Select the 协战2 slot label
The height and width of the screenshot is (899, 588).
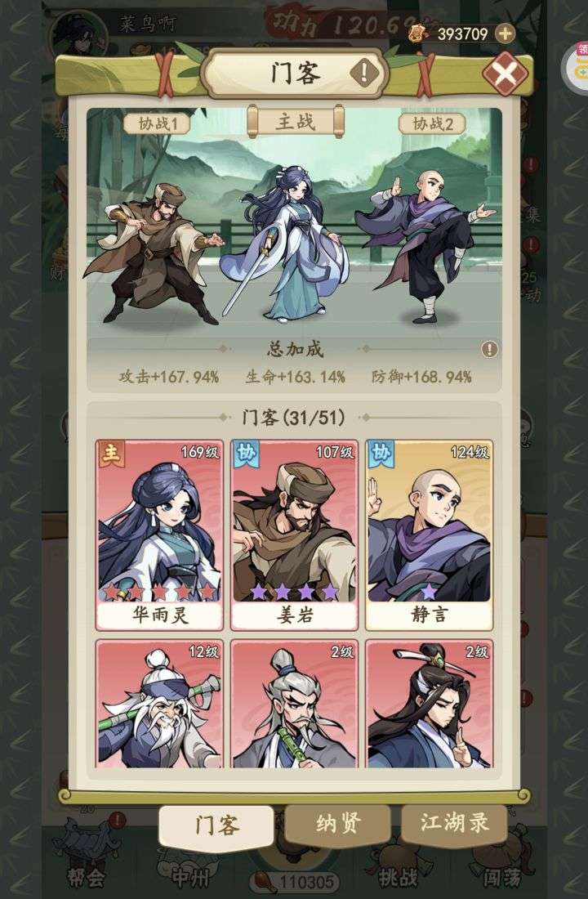point(432,123)
